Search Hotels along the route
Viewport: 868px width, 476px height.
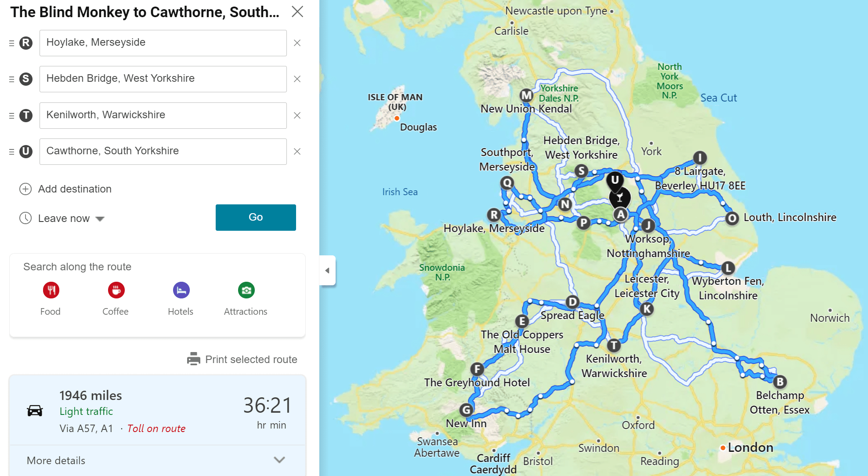coord(181,290)
